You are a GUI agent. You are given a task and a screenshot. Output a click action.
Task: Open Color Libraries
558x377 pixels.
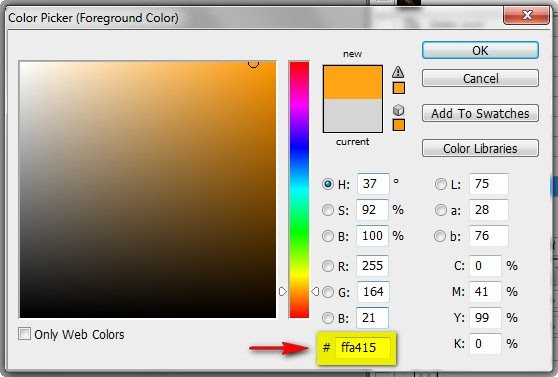coord(480,148)
